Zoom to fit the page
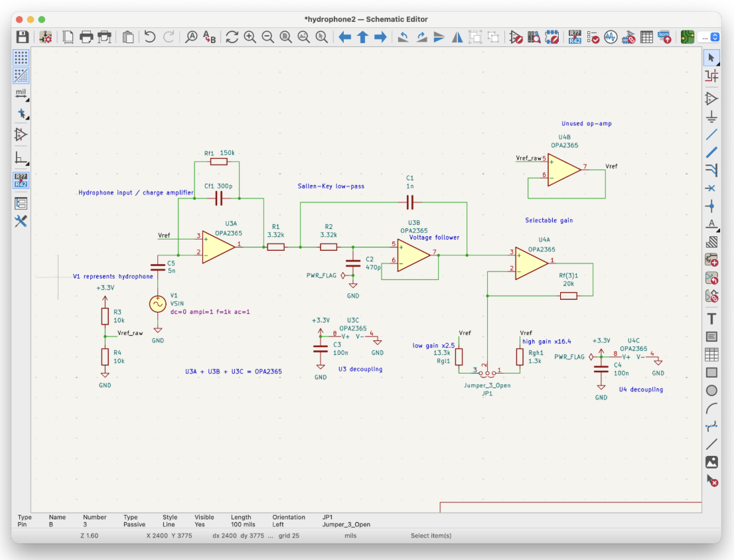The width and height of the screenshot is (734, 560). coord(285,37)
